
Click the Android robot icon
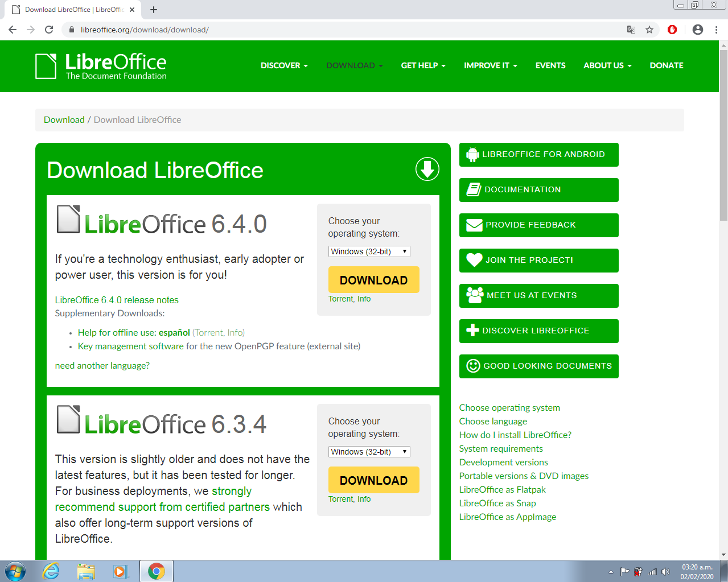pyautogui.click(x=472, y=155)
